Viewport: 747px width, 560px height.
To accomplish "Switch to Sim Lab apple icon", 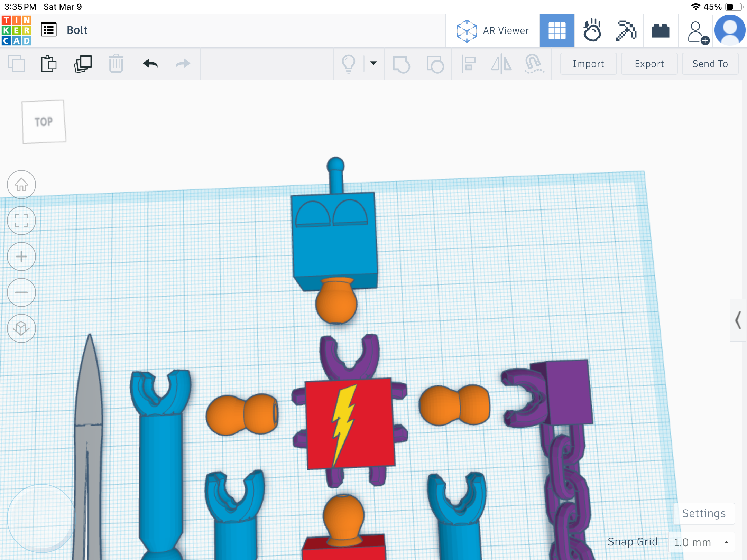I will pyautogui.click(x=592, y=30).
